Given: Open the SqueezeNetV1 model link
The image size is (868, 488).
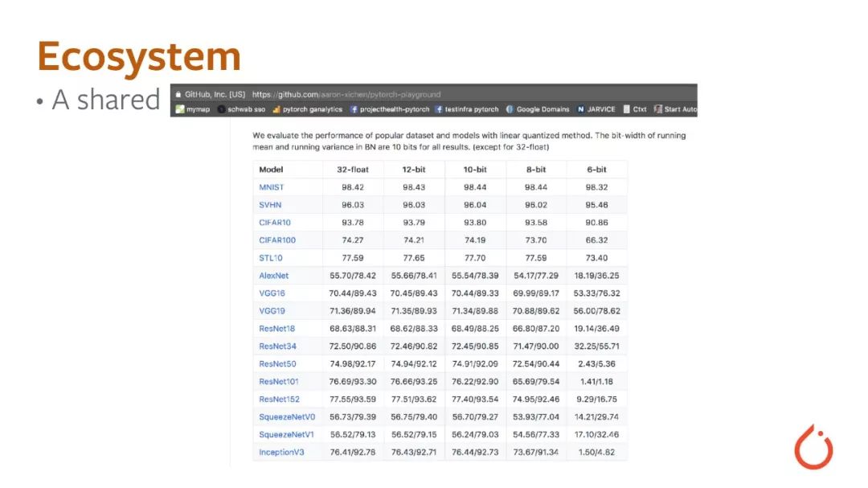Looking at the screenshot, I should tap(286, 435).
